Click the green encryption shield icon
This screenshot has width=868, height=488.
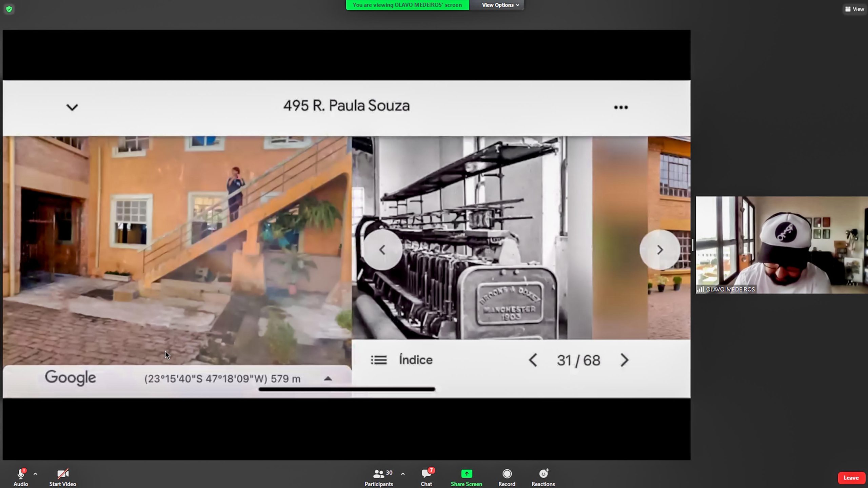click(9, 9)
